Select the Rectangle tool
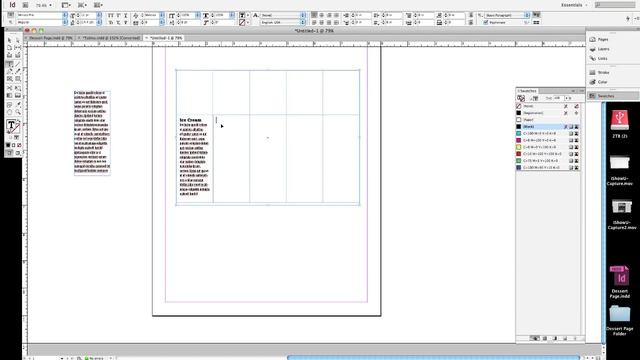The width and height of the screenshot is (640, 360). 18,79
